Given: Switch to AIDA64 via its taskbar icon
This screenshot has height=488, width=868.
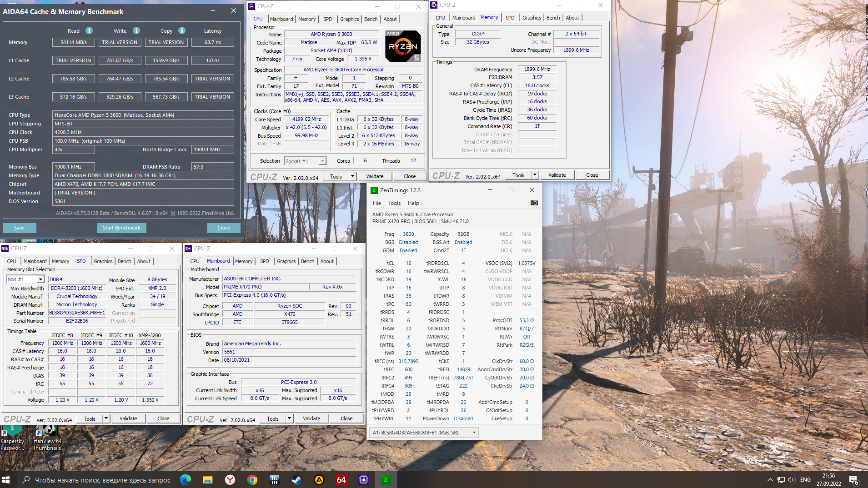Looking at the screenshot, I should [341, 479].
